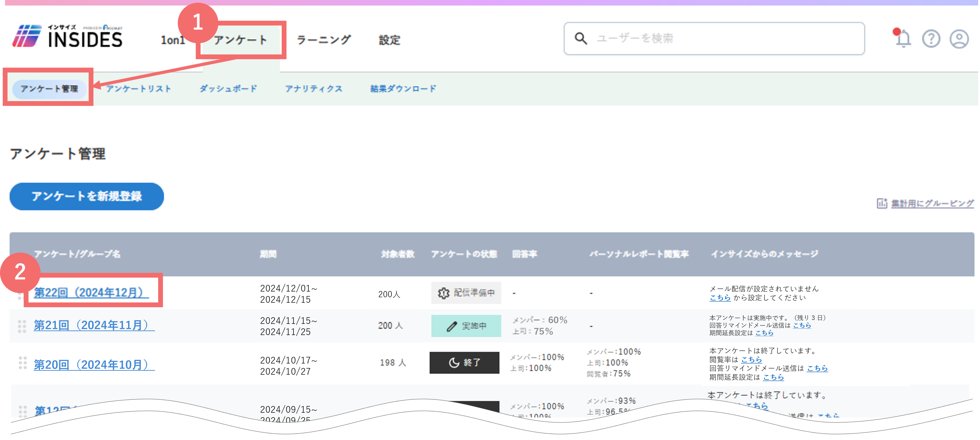
Task: Open the user account icon
Action: (x=959, y=38)
